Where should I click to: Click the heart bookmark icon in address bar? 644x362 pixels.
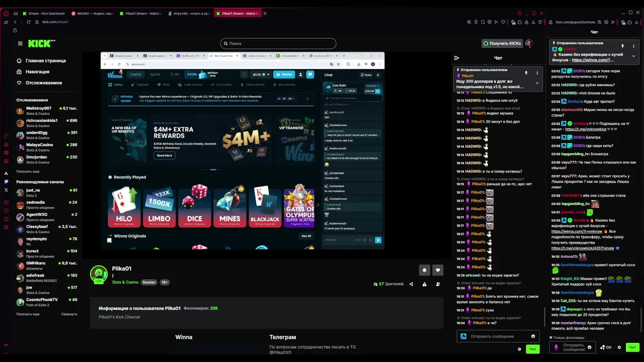pyautogui.click(x=503, y=22)
